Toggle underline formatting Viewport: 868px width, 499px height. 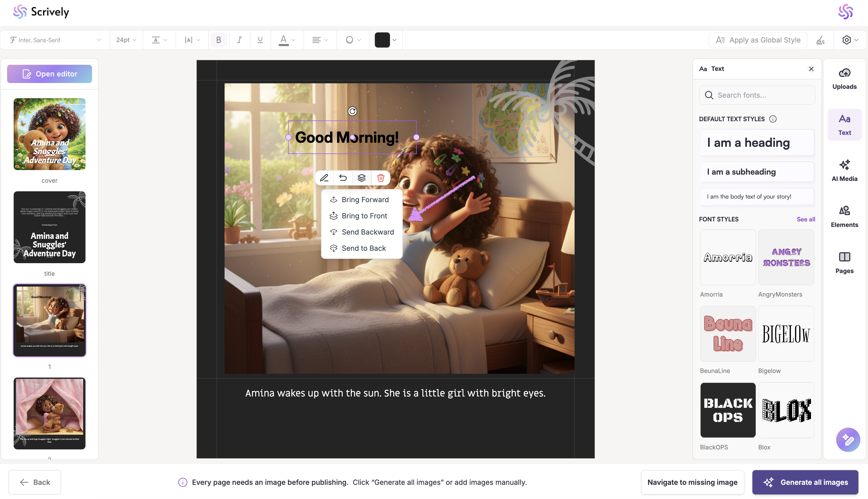pos(260,40)
